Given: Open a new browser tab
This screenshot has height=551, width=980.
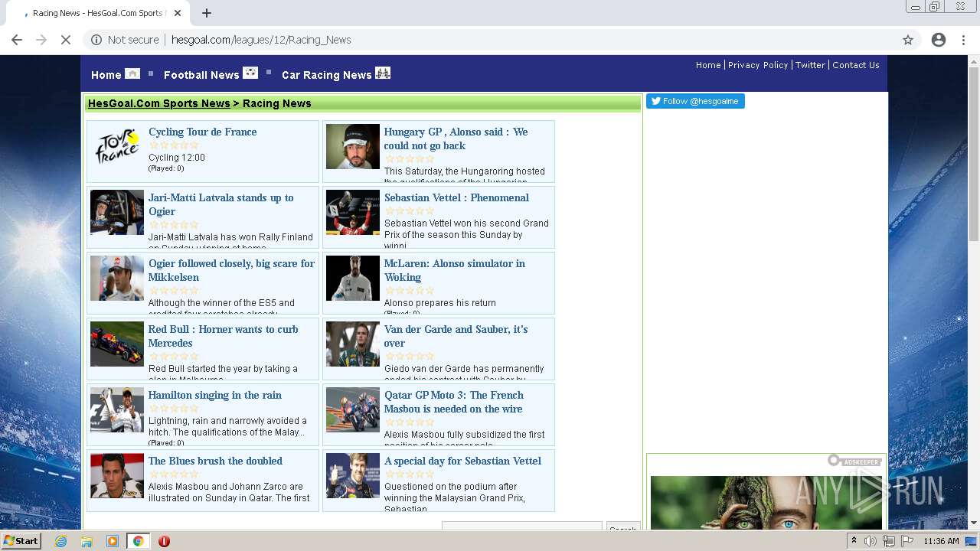Looking at the screenshot, I should tap(207, 13).
